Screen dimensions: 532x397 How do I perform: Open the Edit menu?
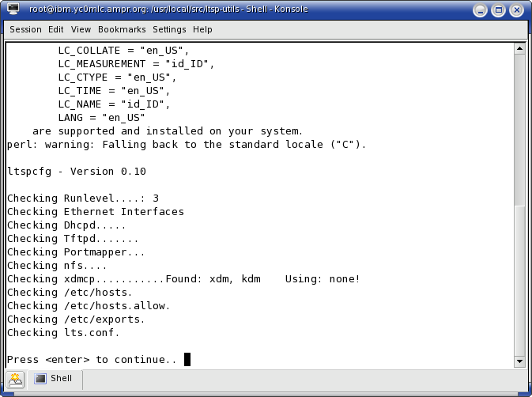(55, 29)
